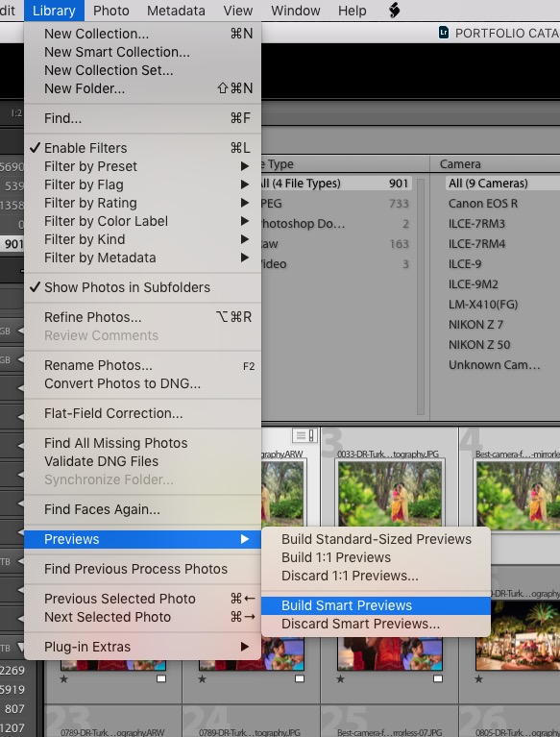
Task: Click the star rating under the first bottom thumbnail
Action: click(x=64, y=678)
